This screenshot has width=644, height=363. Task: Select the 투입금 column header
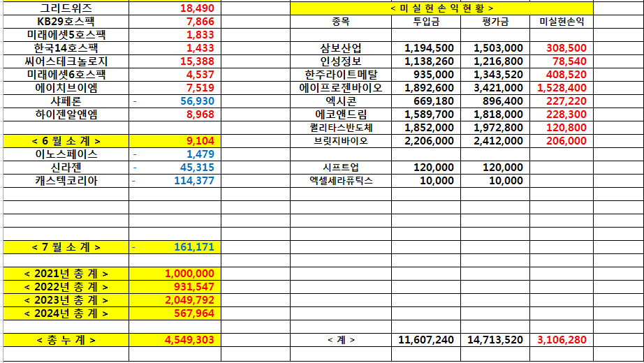tap(425, 22)
